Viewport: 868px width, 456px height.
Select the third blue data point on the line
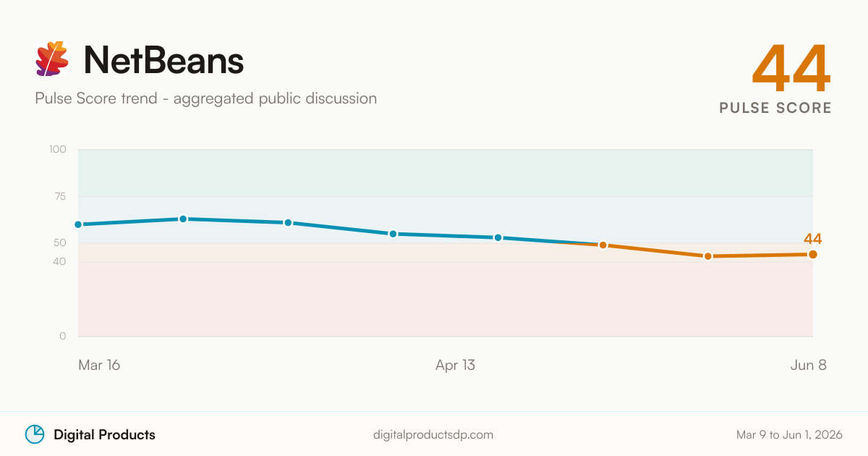288,222
